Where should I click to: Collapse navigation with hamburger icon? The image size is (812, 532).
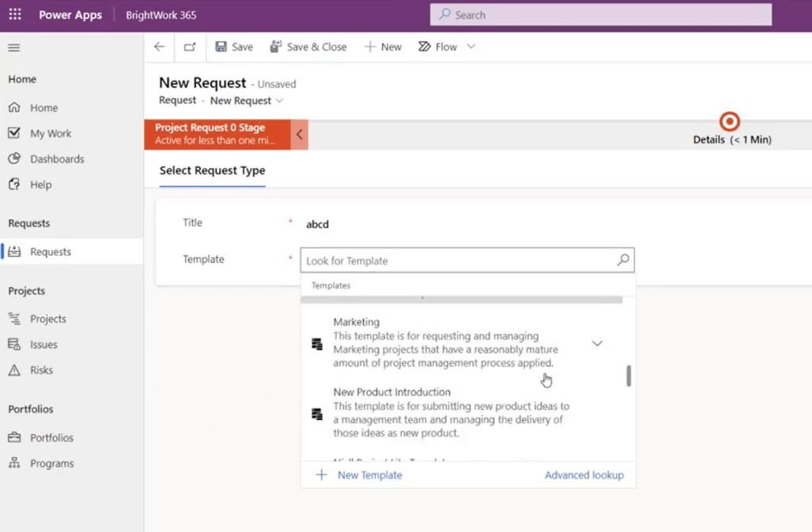(x=13, y=47)
